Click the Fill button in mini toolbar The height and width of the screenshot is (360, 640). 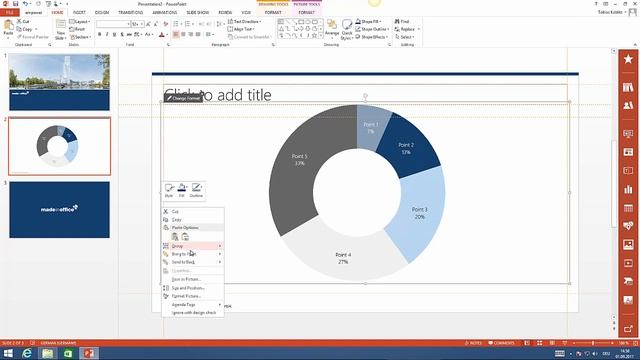182,190
